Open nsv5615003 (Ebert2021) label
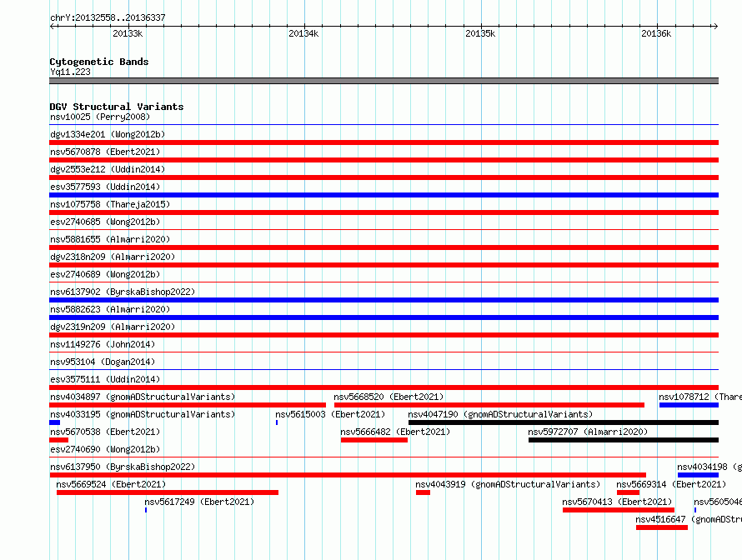Viewport: 742px width, 560px height. click(330, 414)
